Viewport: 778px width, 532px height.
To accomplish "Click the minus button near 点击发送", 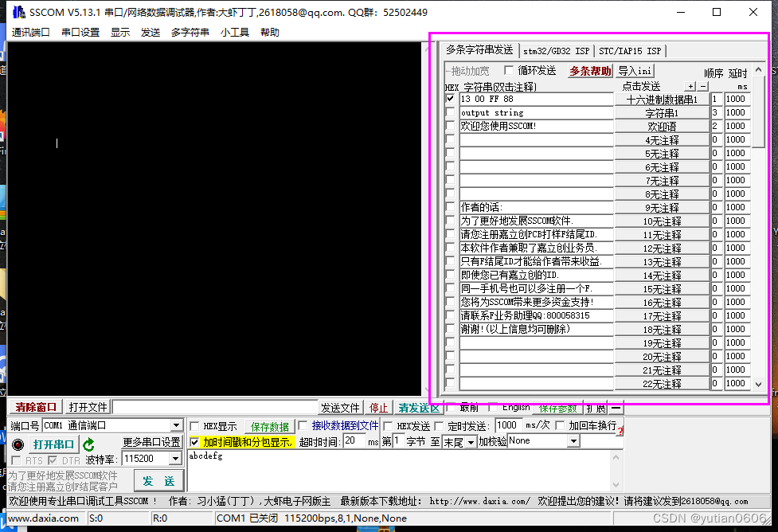I will (x=703, y=86).
